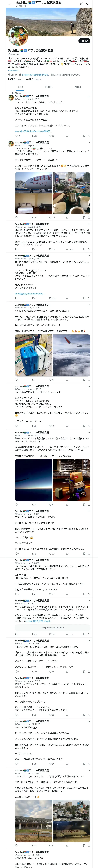
Task: Switch to the Replies tab
Action: coord(49,87)
